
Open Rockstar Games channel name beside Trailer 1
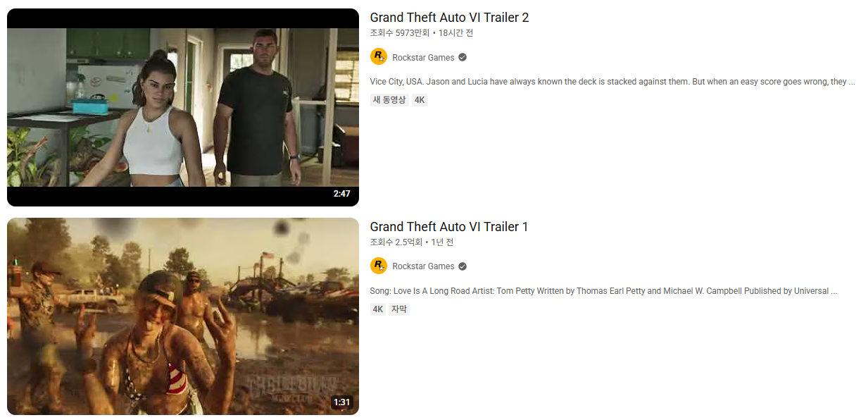click(423, 266)
